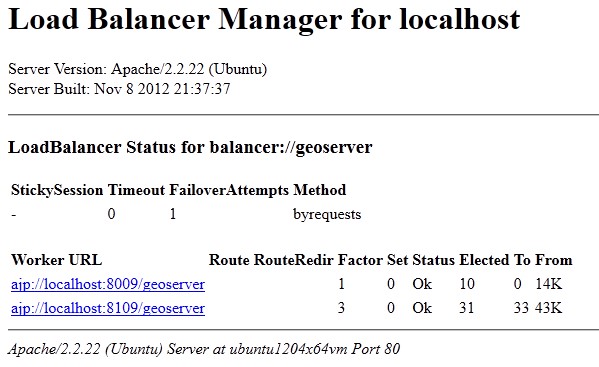Click the Timeout column header
The width and height of the screenshot is (599, 367).
[136, 190]
